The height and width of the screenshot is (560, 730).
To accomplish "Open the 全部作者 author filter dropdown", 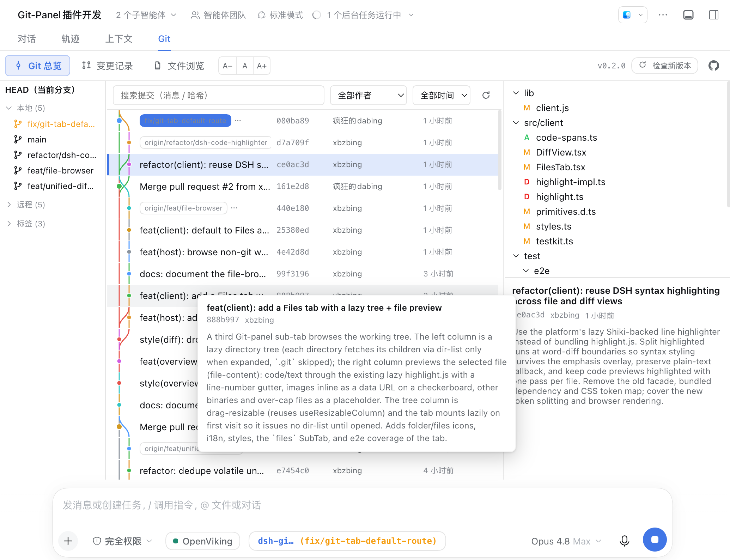I will point(368,95).
